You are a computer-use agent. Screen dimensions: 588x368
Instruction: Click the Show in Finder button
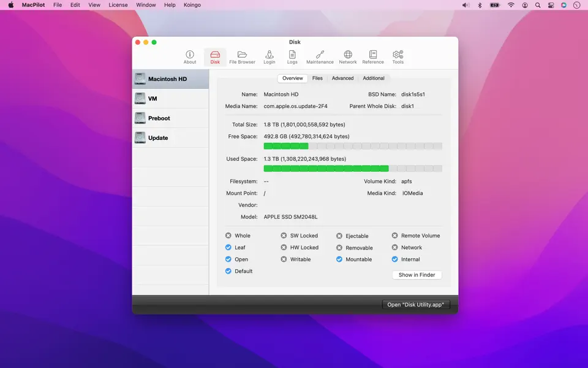417,275
